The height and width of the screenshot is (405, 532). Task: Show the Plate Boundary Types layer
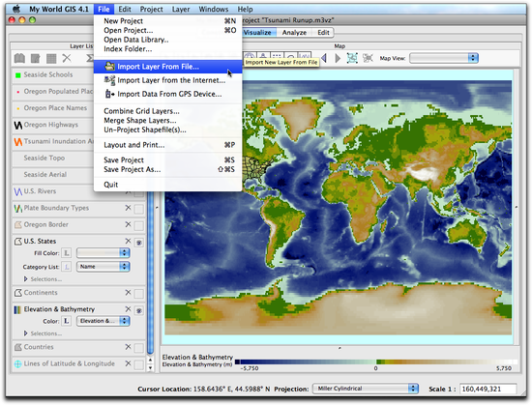(138, 209)
